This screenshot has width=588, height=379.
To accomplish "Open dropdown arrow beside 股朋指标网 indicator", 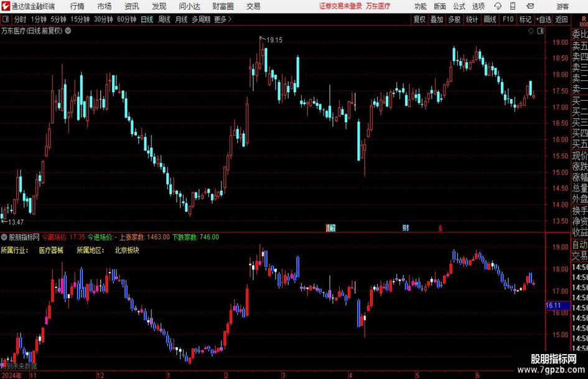I will [x=4, y=237].
